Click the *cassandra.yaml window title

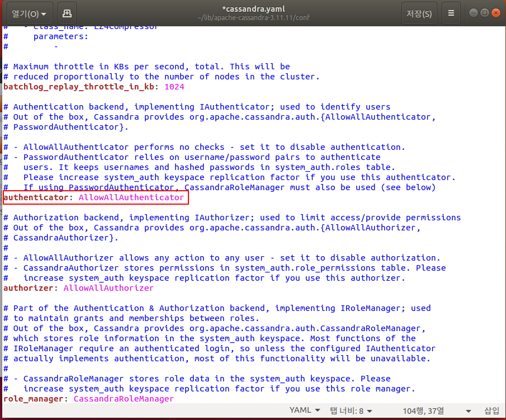point(253,9)
